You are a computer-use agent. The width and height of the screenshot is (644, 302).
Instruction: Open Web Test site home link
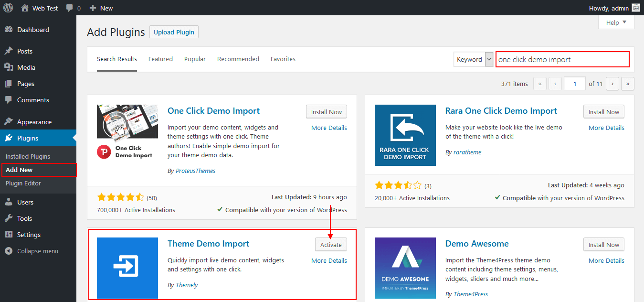[x=39, y=8]
